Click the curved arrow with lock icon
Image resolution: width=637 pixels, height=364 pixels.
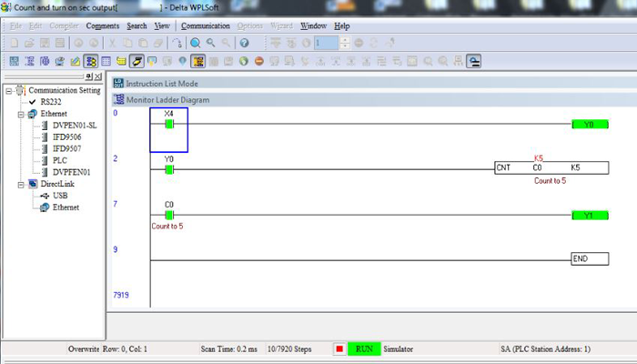[177, 43]
